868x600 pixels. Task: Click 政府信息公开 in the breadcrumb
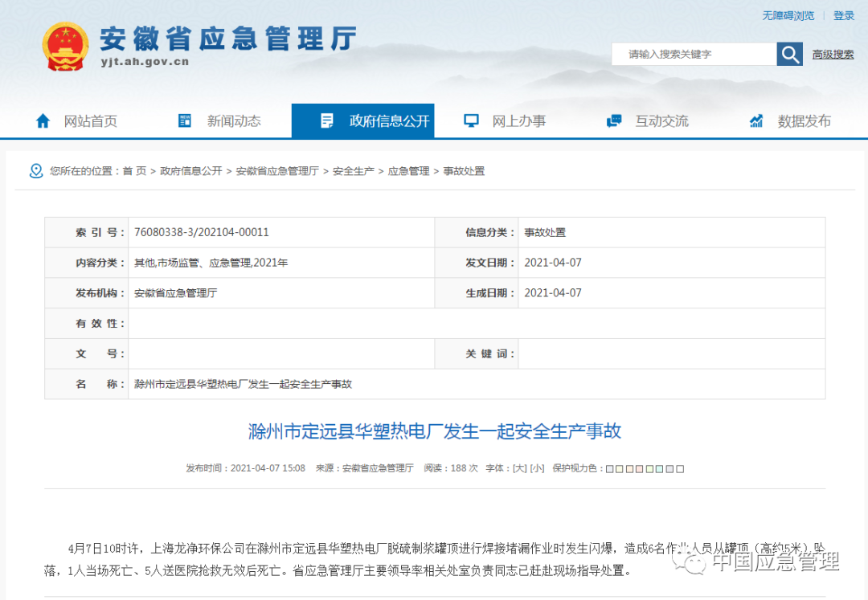pos(191,171)
